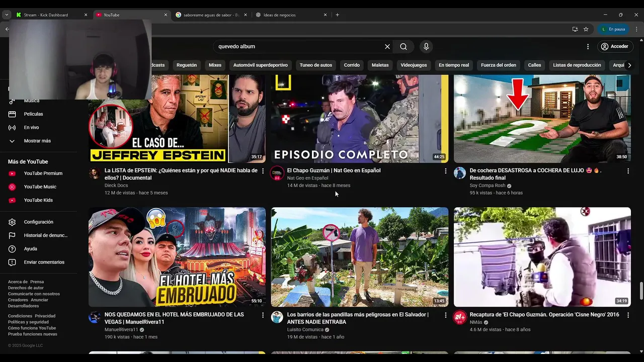Open options menu for the hotel embrujado video
Screen dimensions: 644x362
[x=263, y=315]
